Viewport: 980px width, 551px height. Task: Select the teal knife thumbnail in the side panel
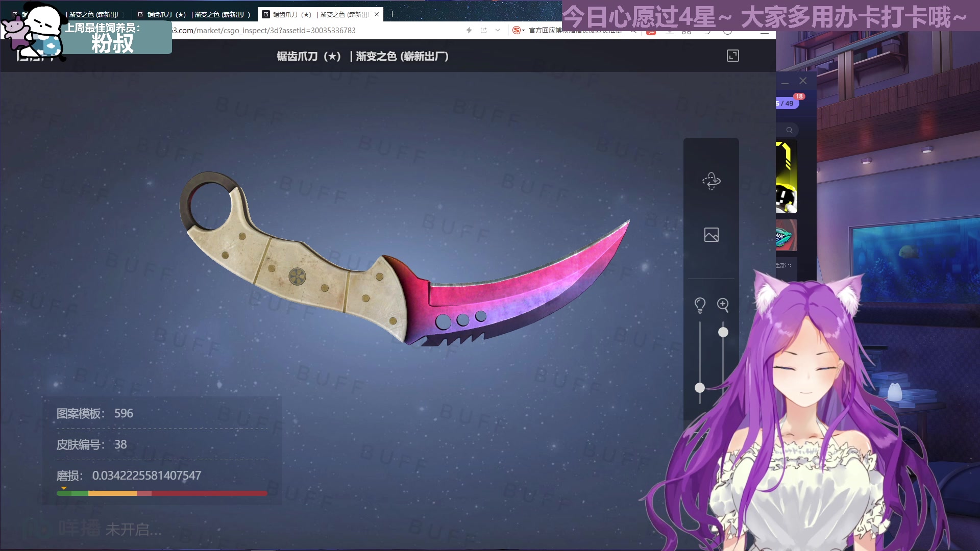[786, 235]
